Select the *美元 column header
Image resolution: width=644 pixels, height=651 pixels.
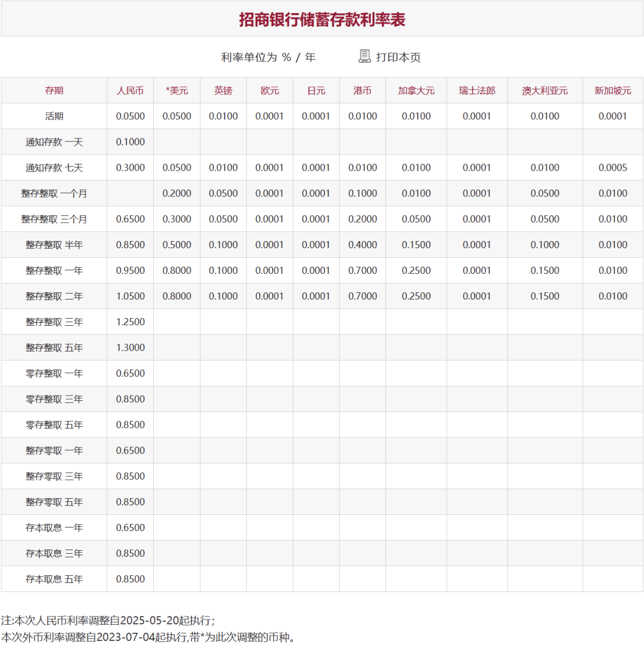(177, 91)
